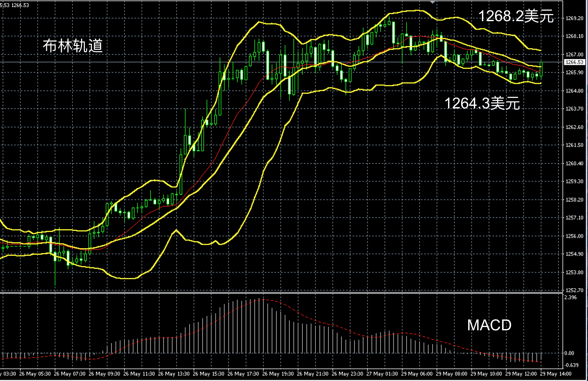Click the 27 May 01:30 time label
This screenshot has width=588, height=381.
(382, 374)
